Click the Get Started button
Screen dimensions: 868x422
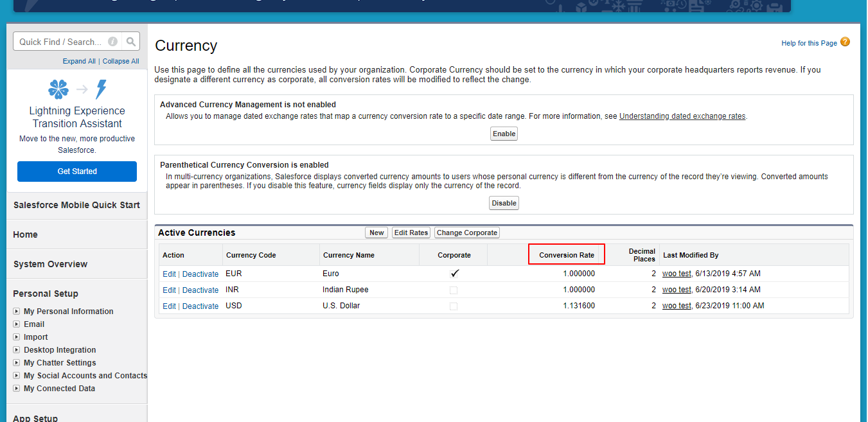point(77,171)
